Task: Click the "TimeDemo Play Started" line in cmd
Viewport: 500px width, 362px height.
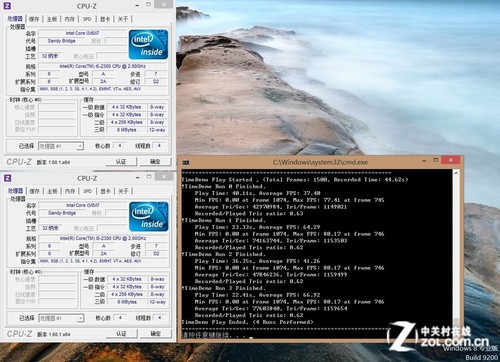Action: point(295,180)
